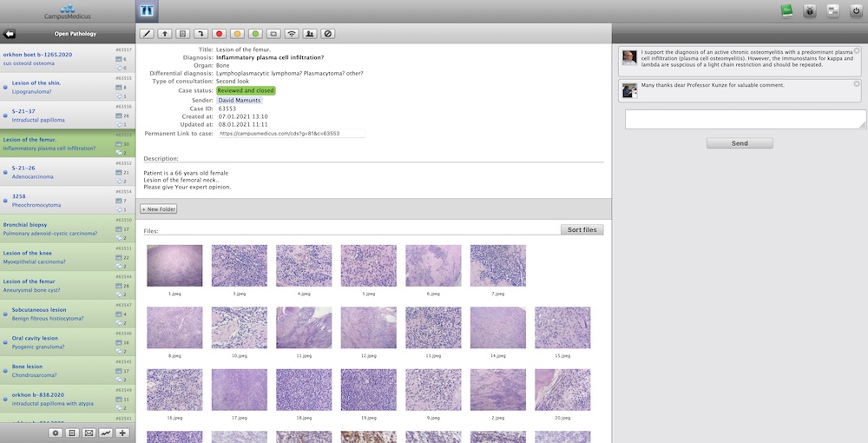Open case Lesion of the knee
The width and height of the screenshot is (868, 443).
coord(68,257)
